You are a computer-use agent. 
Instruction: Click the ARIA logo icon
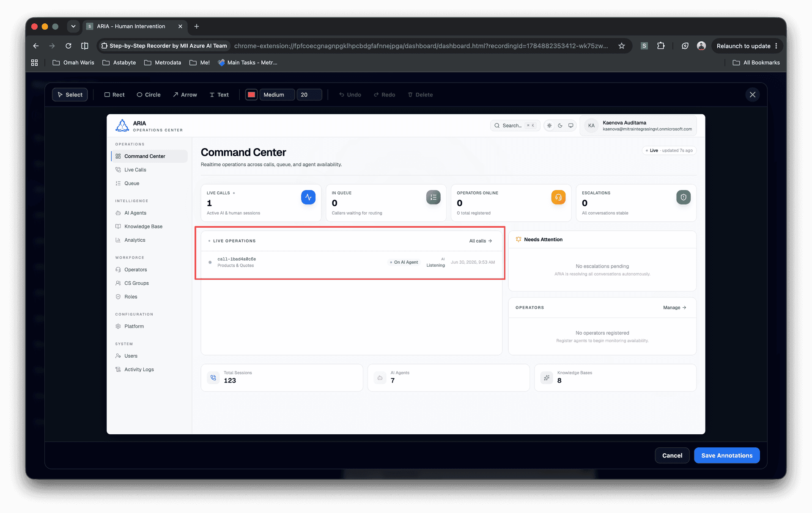click(x=122, y=125)
